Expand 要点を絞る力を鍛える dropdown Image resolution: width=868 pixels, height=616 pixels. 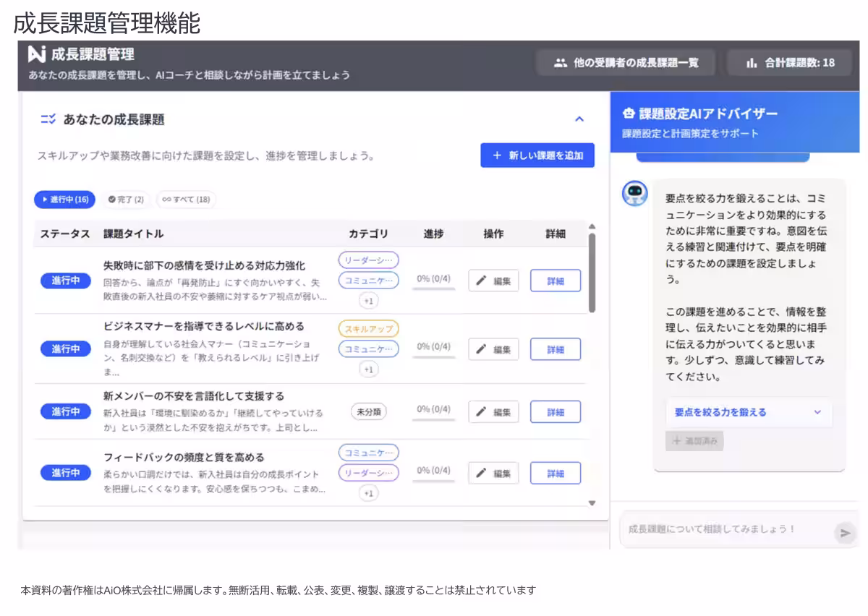click(x=749, y=412)
